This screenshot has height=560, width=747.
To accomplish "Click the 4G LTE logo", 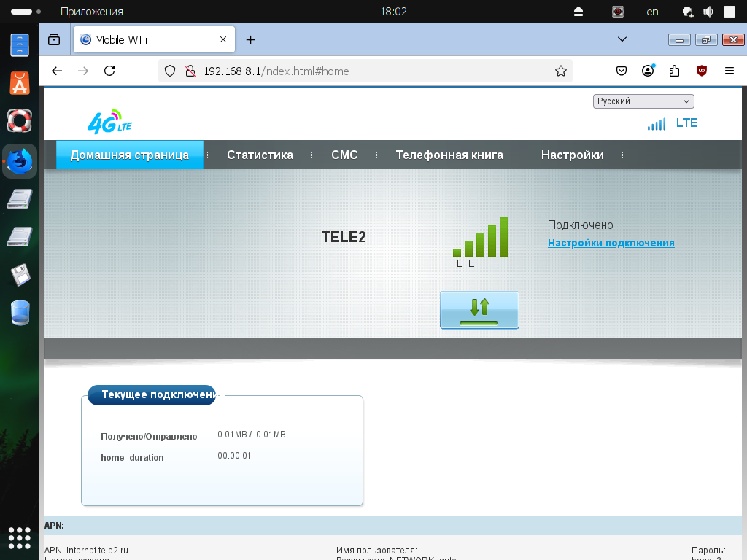I will (x=109, y=122).
